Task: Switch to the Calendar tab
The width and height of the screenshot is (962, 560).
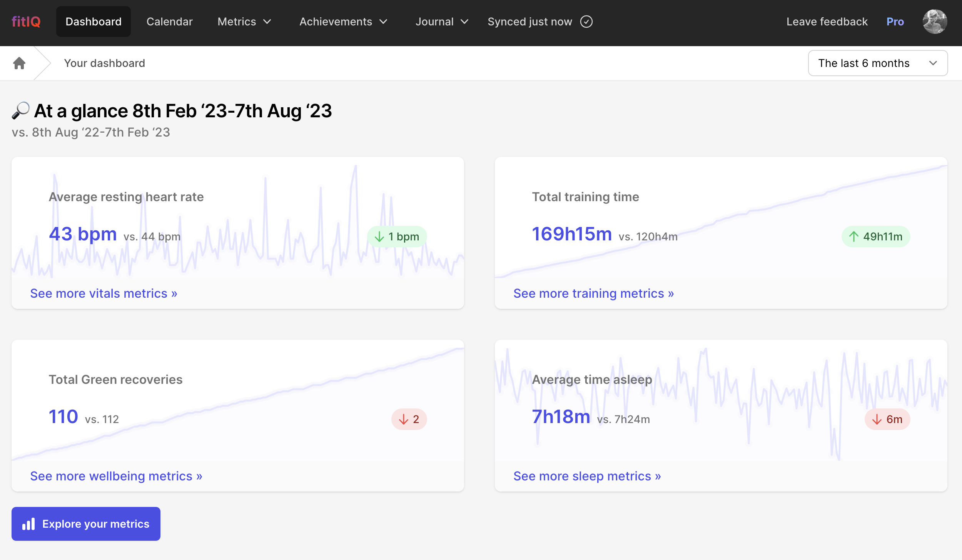Action: pos(169,22)
